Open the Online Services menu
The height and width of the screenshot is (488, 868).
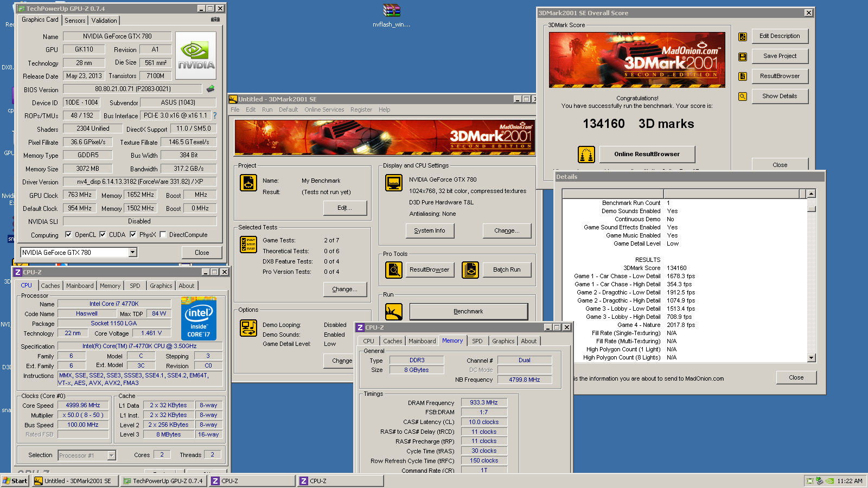pos(324,110)
